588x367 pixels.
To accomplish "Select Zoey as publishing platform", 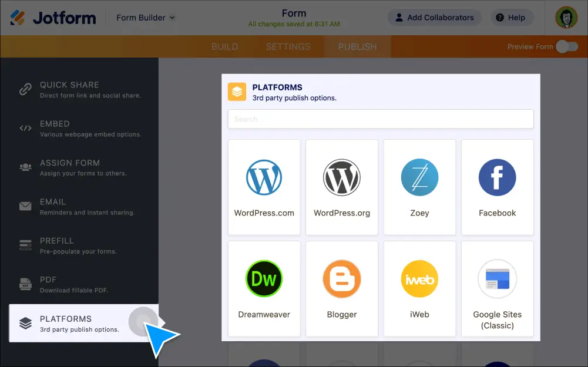I will (x=419, y=178).
